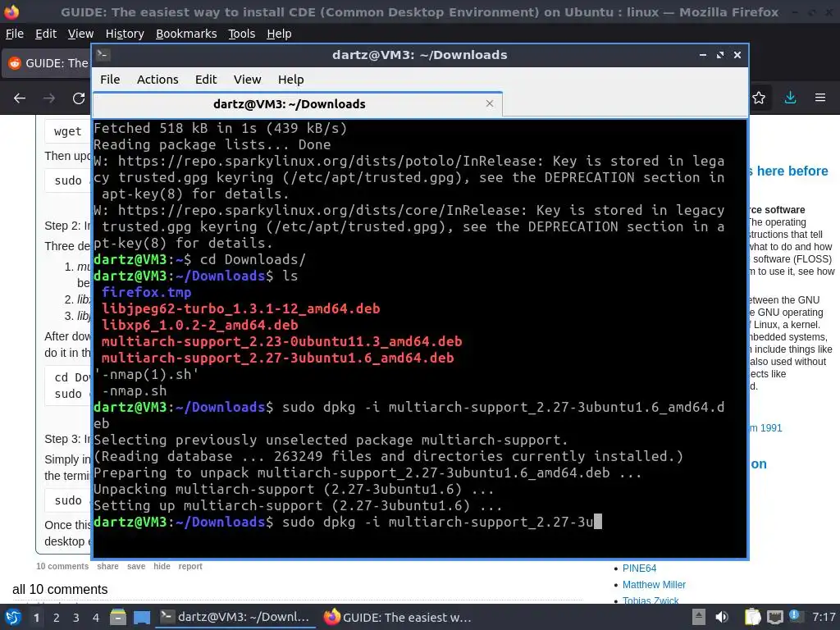Screen dimensions: 840x630
Task: Click 'libjpeg62-turbo_1.3.1-12_amd64.deb' in terminal
Action: [240, 308]
